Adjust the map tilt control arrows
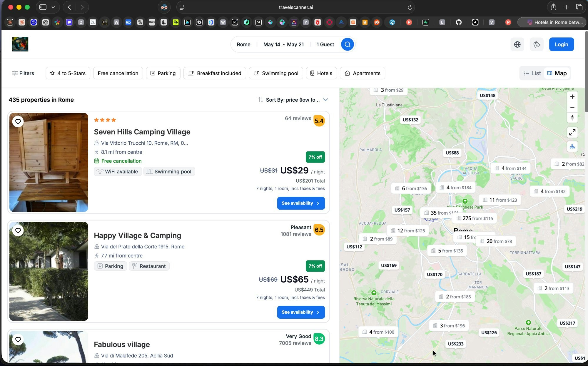 [x=572, y=118]
